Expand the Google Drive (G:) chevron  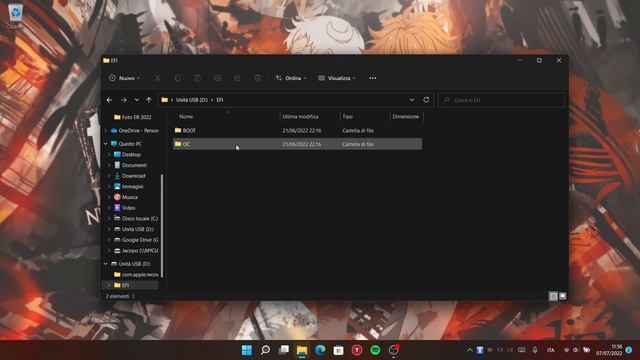109,240
